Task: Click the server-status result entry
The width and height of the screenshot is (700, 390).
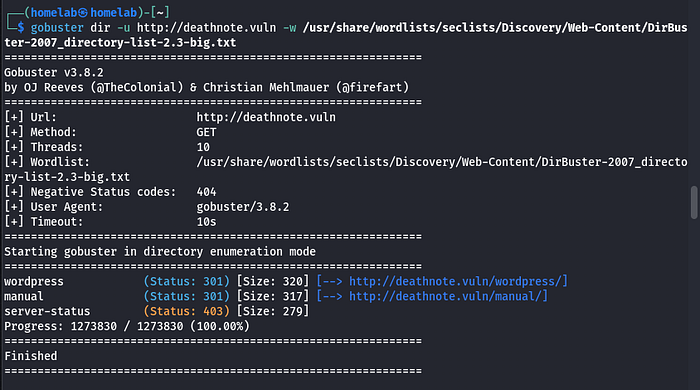Action: pos(47,311)
